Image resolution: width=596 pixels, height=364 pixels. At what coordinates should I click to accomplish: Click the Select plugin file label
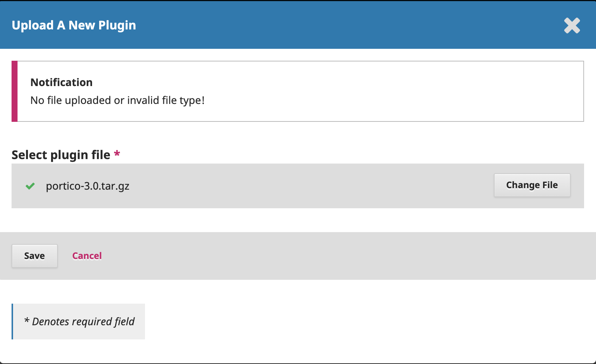(61, 155)
